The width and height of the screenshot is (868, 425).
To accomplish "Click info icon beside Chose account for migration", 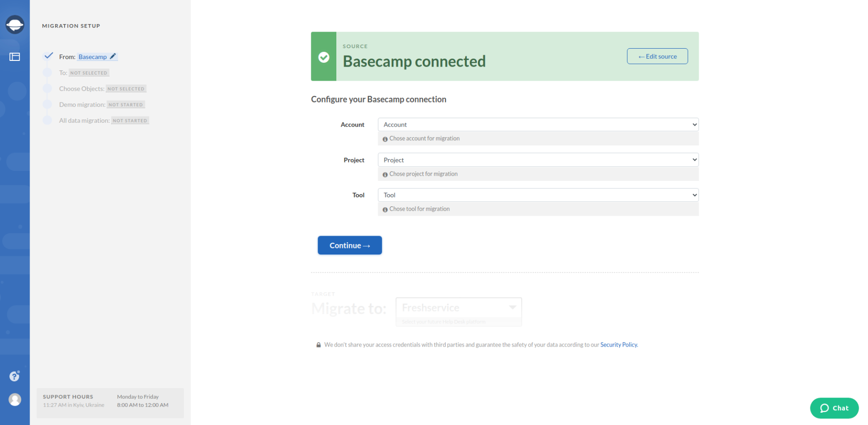I will pos(385,139).
